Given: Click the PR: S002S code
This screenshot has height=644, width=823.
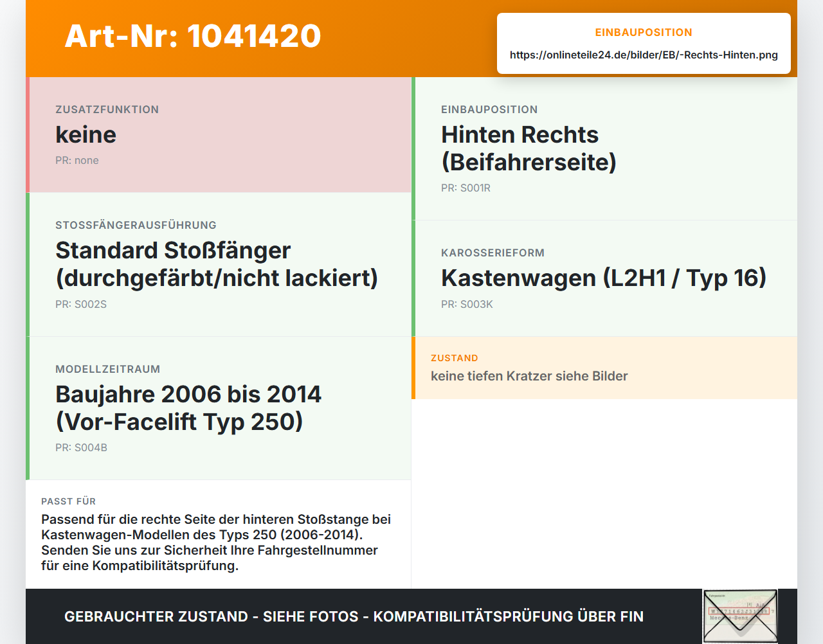Looking at the screenshot, I should (81, 305).
